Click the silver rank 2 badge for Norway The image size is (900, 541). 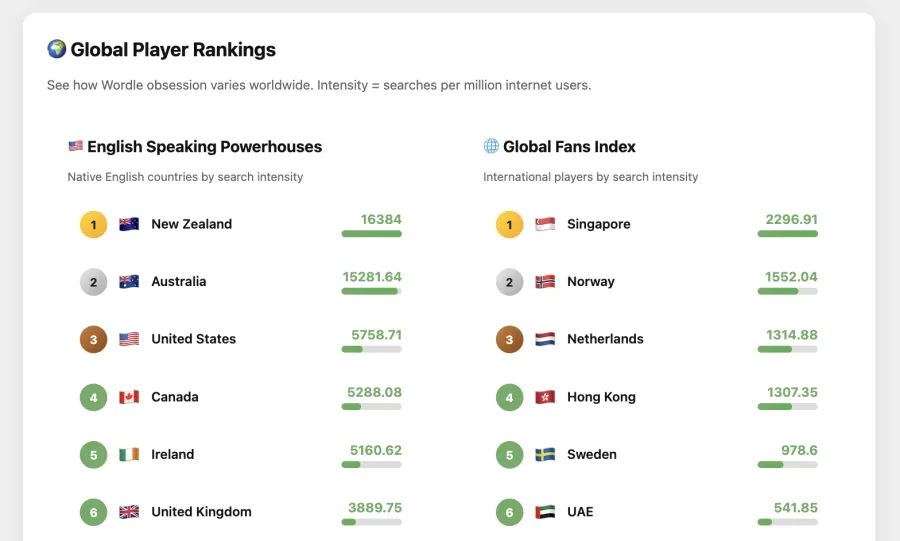509,282
